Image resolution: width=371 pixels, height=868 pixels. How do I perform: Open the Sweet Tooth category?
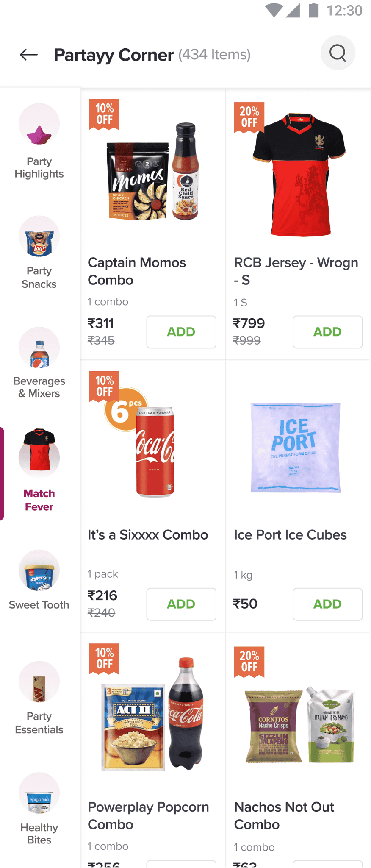(39, 580)
